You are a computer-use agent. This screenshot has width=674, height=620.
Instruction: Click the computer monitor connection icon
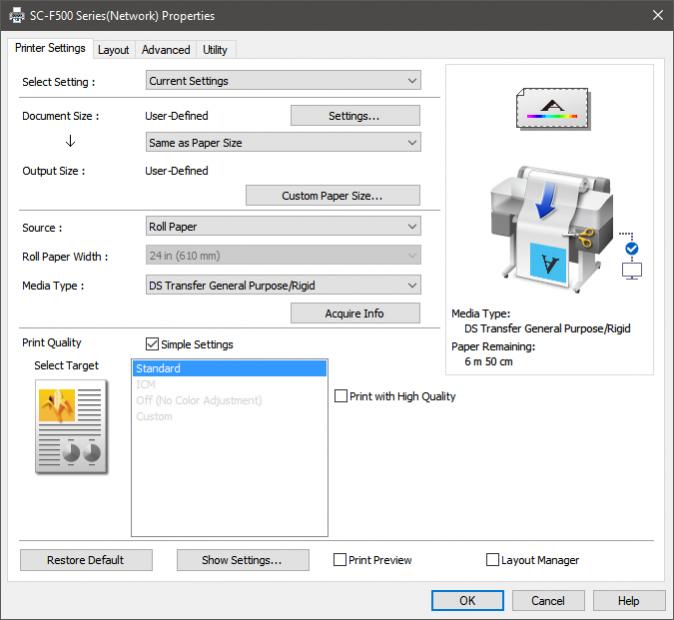point(632,271)
